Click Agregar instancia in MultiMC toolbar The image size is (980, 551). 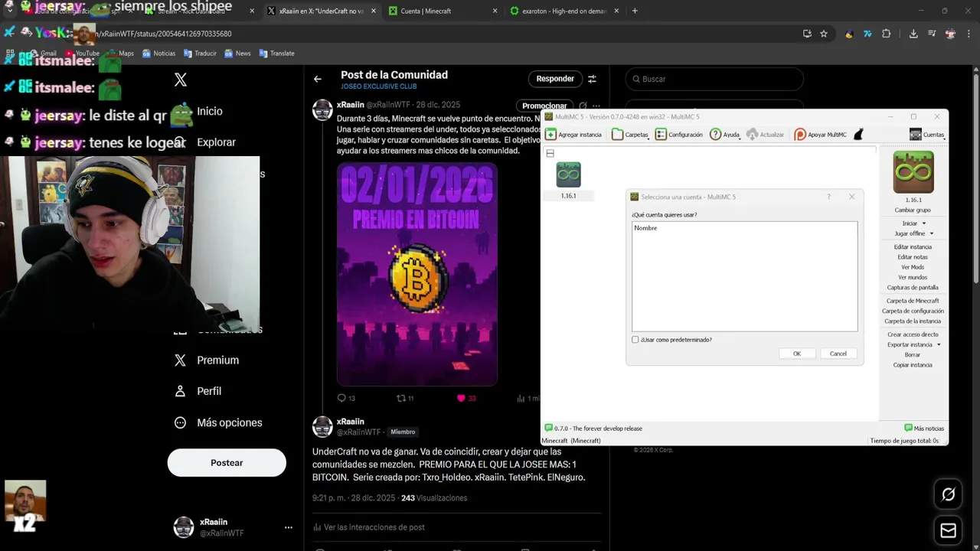573,135
